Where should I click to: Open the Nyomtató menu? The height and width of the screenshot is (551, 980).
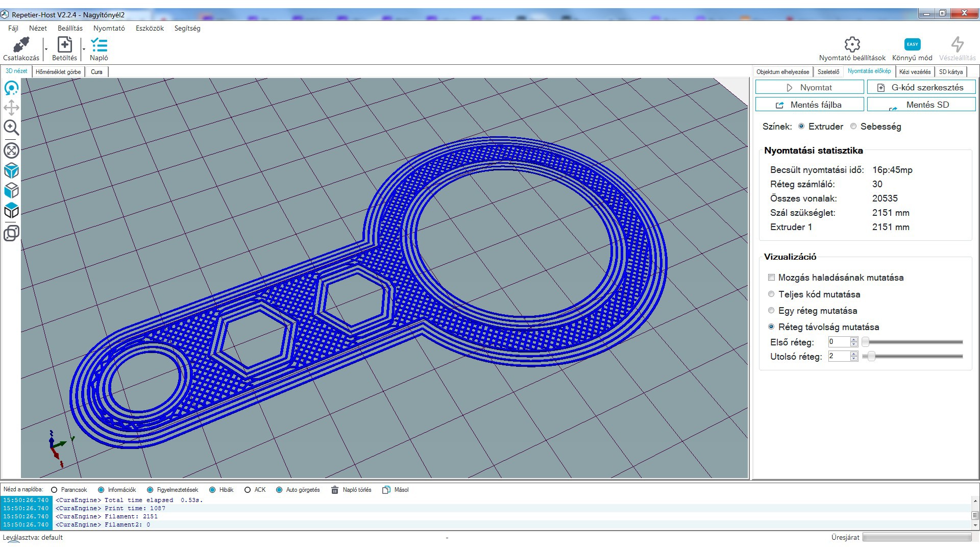109,29
